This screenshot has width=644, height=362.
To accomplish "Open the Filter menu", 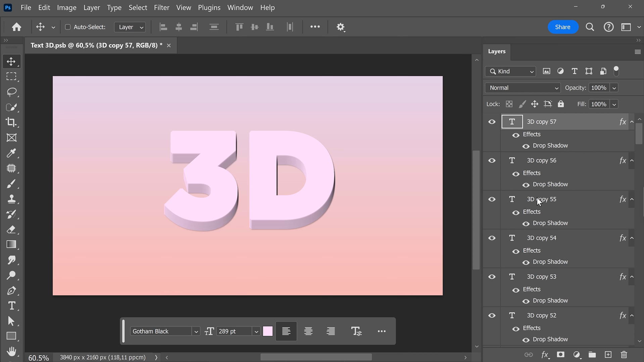I will pyautogui.click(x=161, y=7).
